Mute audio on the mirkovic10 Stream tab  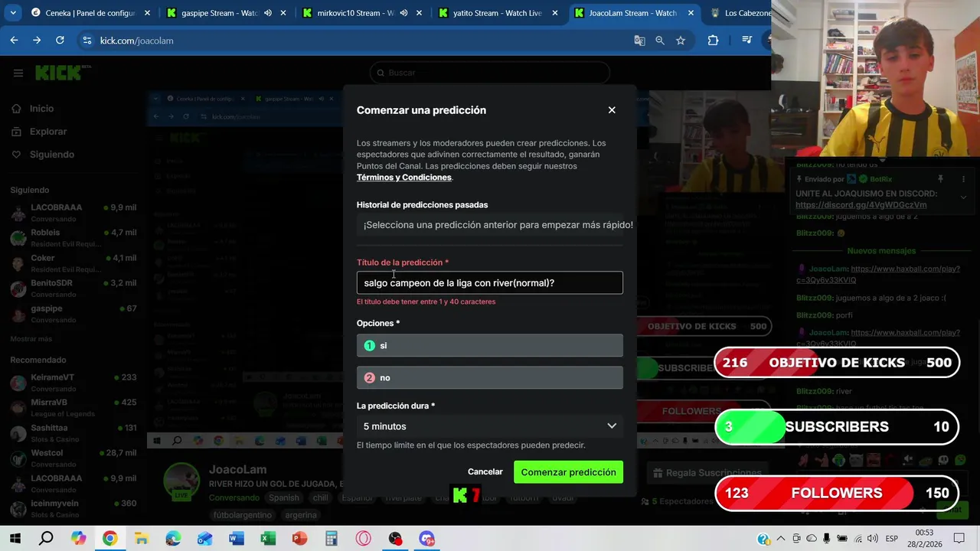403,13
